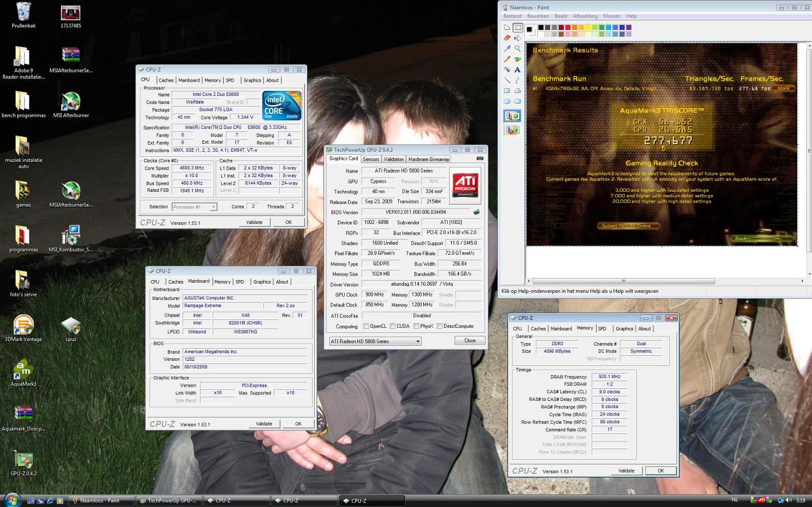Viewport: 812px width, 507px height.
Task: Enable the DirectCompute checkbox in GPU-Z
Action: click(439, 326)
